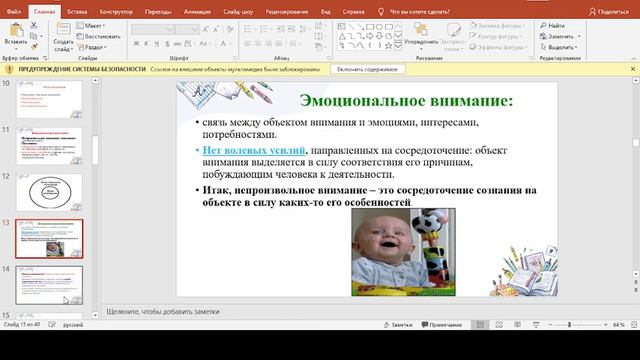Click the русский language indicator
The image size is (640, 360).
(73, 324)
